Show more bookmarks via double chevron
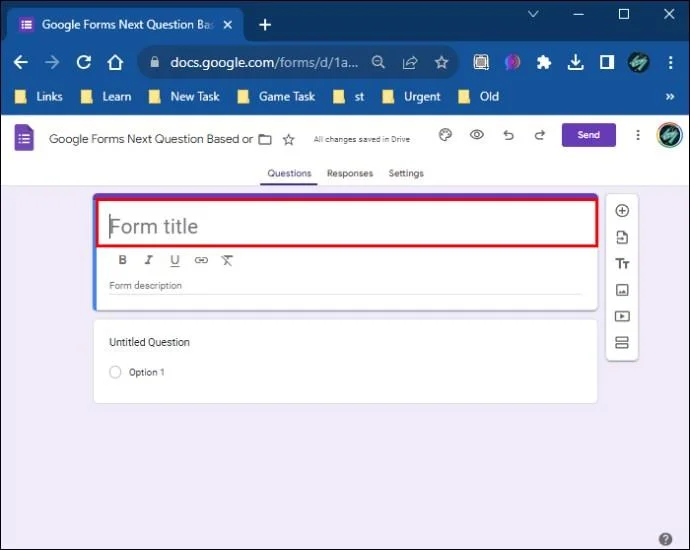The height and width of the screenshot is (550, 690). 670,96
